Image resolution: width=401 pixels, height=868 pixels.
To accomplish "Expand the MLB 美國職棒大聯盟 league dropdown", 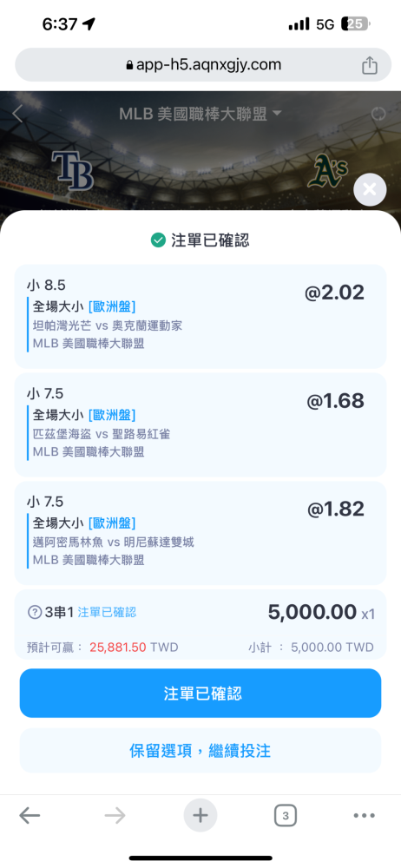I will click(x=200, y=114).
